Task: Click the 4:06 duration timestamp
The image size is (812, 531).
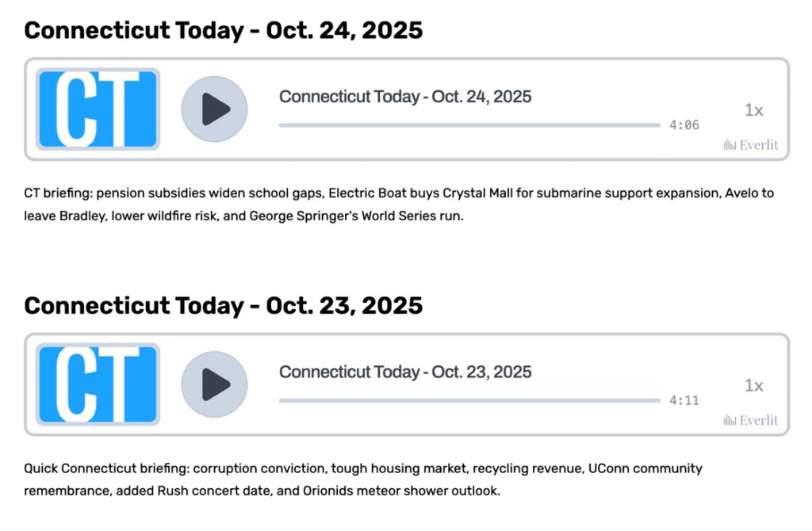Action: pos(684,125)
